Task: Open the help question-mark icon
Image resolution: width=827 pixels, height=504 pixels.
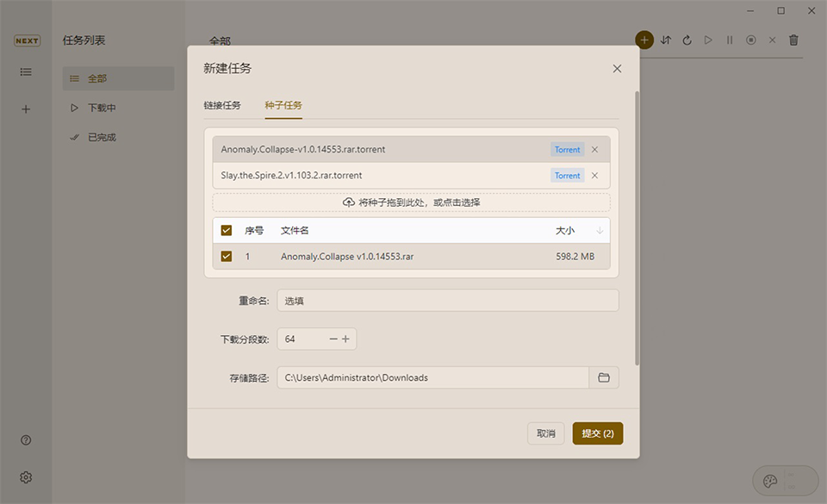Action: [26, 440]
